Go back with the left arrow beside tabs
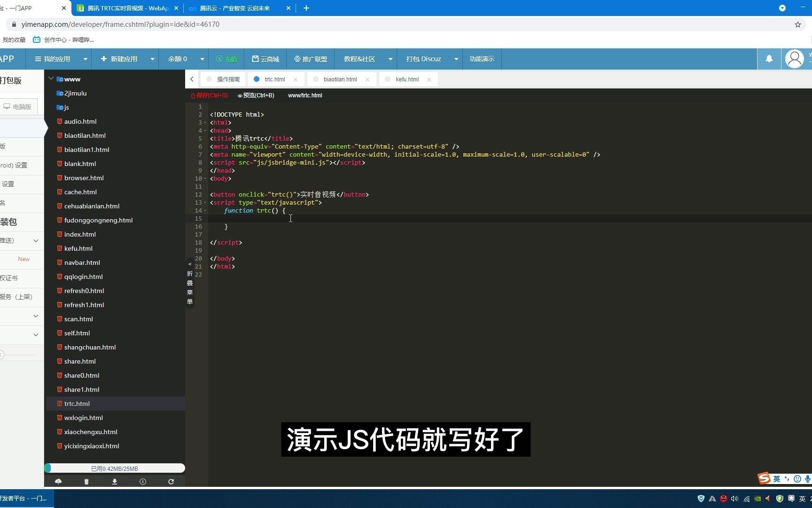Screen dimensions: 812x508 coord(192,79)
